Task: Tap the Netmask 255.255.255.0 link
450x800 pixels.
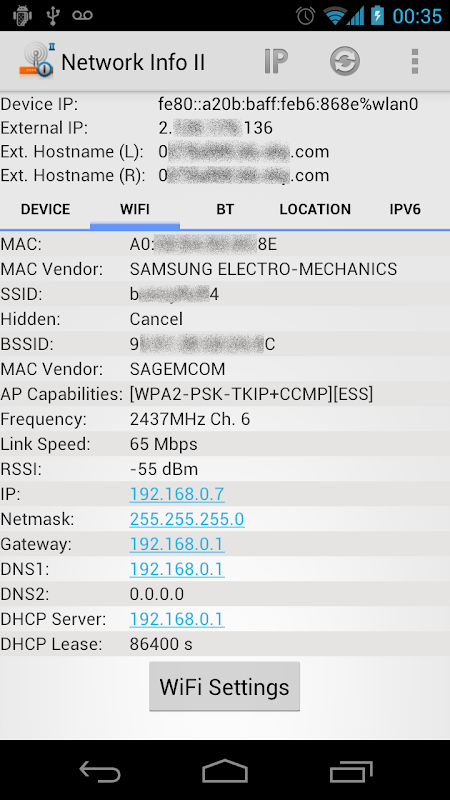Action: coord(187,519)
